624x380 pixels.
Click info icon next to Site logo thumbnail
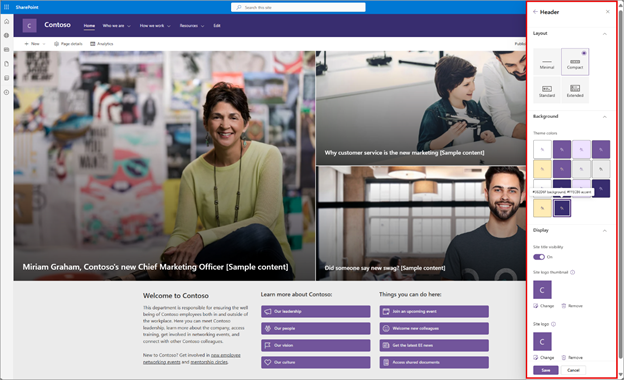click(573, 272)
